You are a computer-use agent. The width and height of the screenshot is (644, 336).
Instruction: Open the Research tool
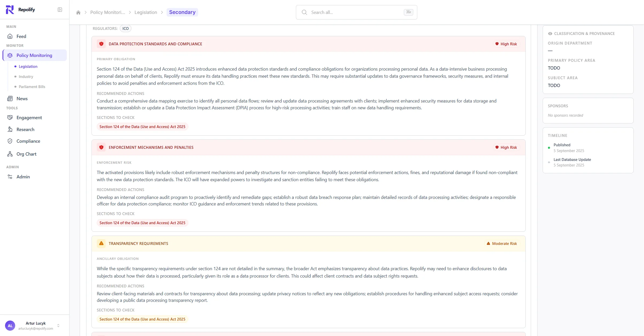point(35,129)
